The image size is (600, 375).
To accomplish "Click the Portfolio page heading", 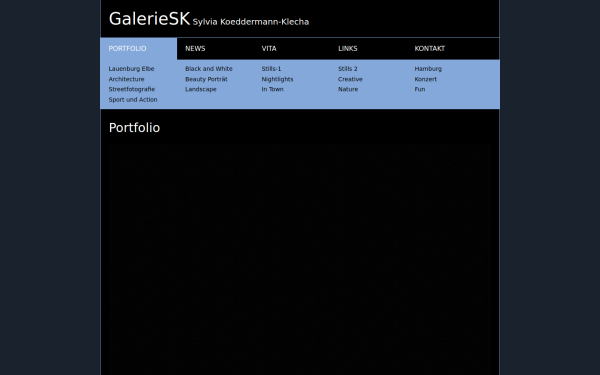I will tap(134, 128).
